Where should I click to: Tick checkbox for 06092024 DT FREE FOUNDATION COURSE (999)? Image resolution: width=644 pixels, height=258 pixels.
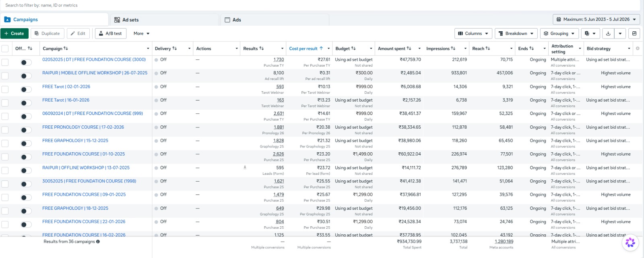5,116
